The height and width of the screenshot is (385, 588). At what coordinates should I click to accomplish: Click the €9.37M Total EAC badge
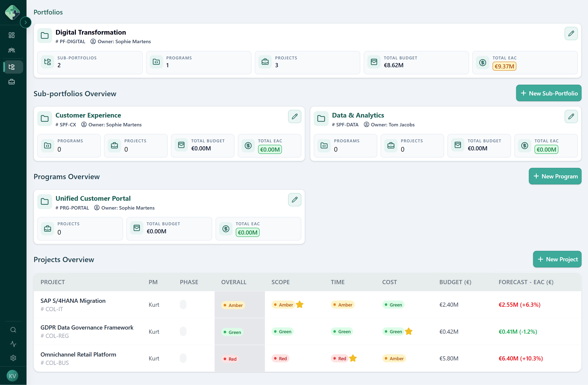(x=504, y=66)
